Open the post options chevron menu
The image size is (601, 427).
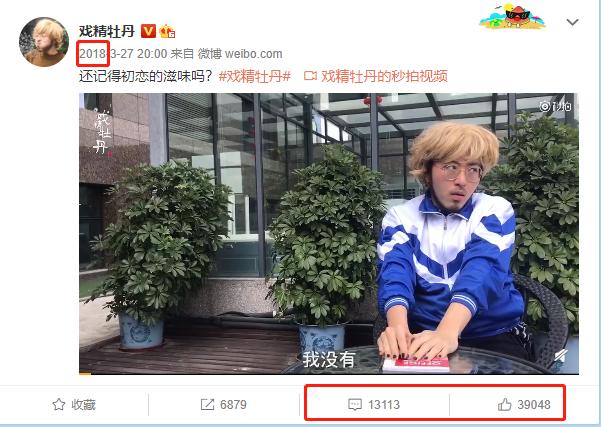pyautogui.click(x=572, y=22)
